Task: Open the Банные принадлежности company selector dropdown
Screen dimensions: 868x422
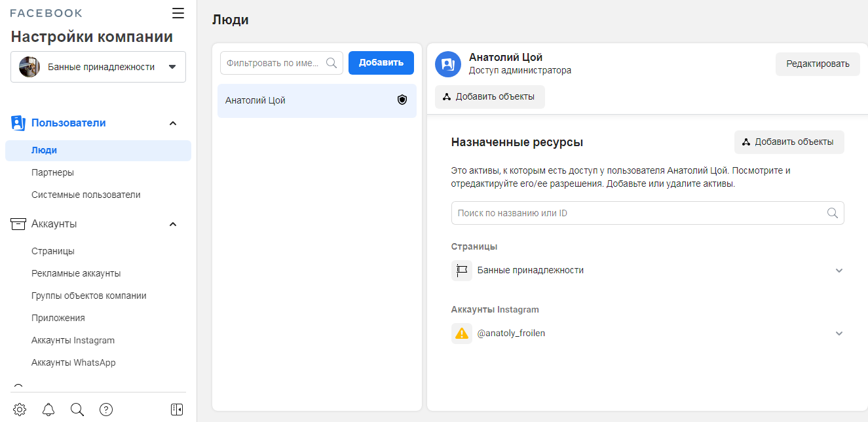Action: point(98,67)
